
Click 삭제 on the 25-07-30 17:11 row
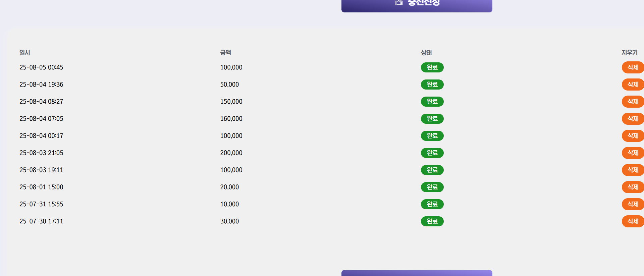pos(633,221)
